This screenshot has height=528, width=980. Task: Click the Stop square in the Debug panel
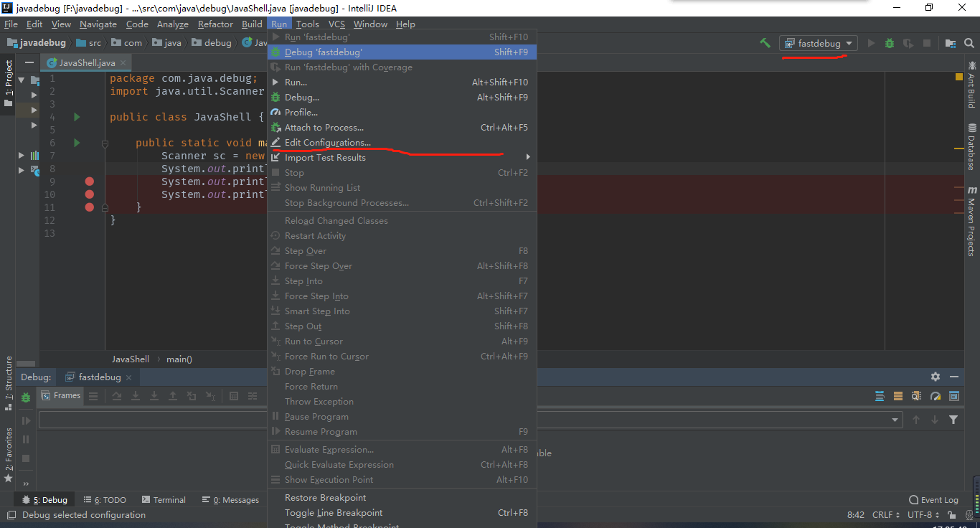click(x=26, y=458)
